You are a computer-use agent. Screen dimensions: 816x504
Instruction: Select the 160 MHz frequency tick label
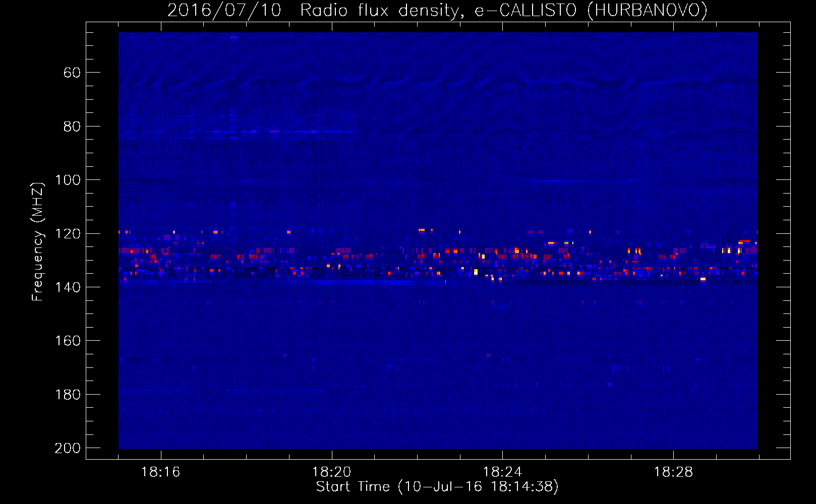(68, 341)
